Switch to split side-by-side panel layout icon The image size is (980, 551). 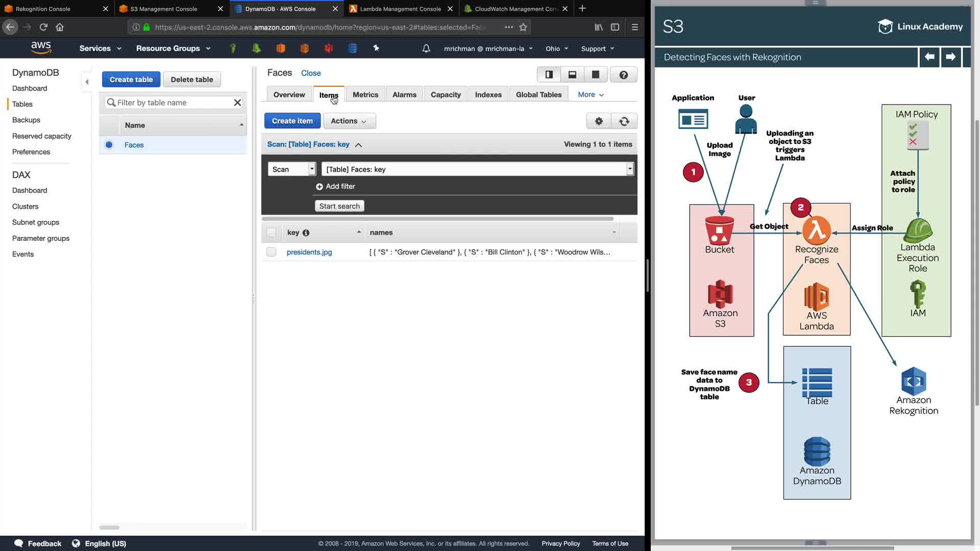pos(549,74)
